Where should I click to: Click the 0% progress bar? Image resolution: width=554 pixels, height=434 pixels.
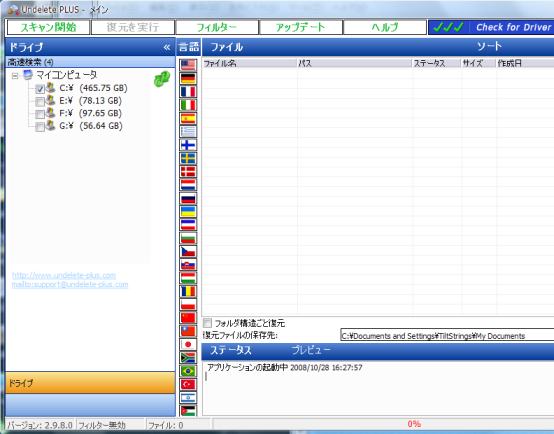coord(384,424)
